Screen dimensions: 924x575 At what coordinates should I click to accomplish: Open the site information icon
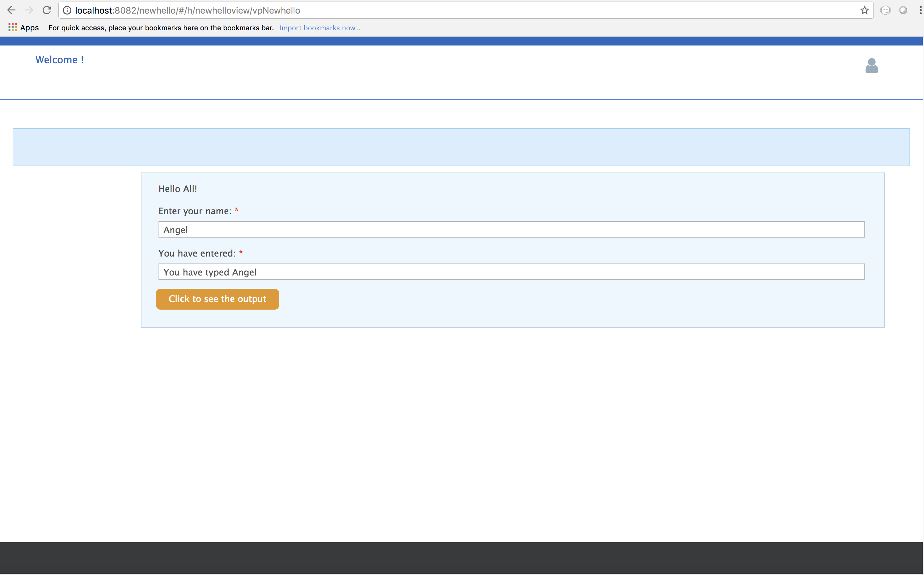tap(67, 10)
